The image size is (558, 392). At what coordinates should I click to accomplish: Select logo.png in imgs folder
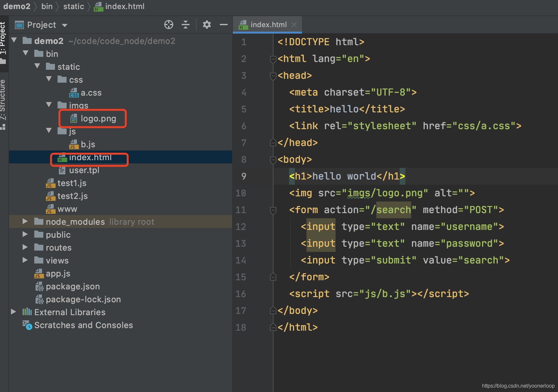pos(121,119)
